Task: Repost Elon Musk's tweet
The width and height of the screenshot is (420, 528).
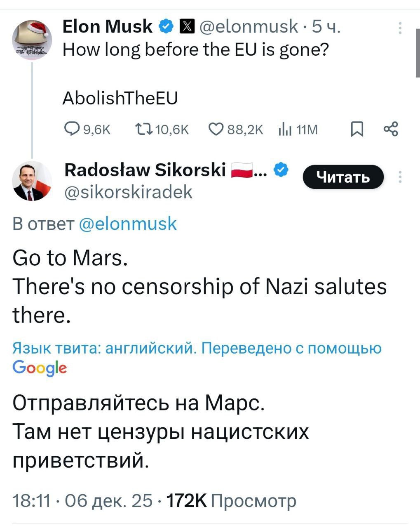Action: (143, 129)
